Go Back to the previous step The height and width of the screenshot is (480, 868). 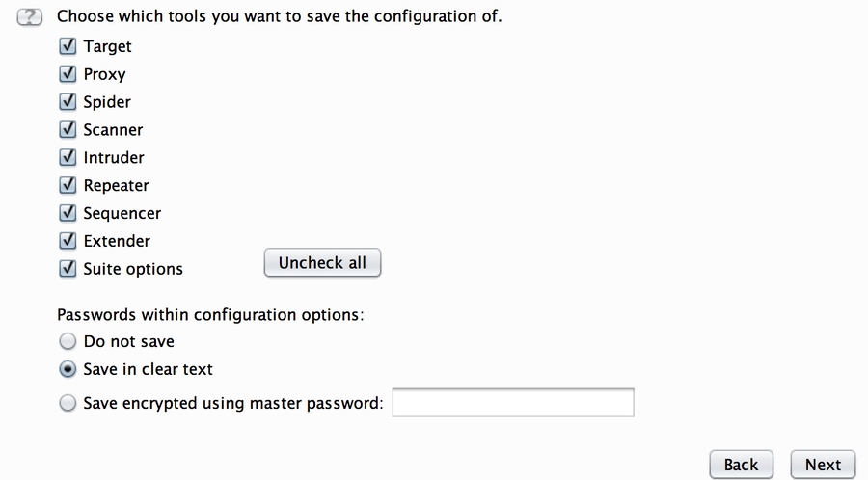[741, 465]
